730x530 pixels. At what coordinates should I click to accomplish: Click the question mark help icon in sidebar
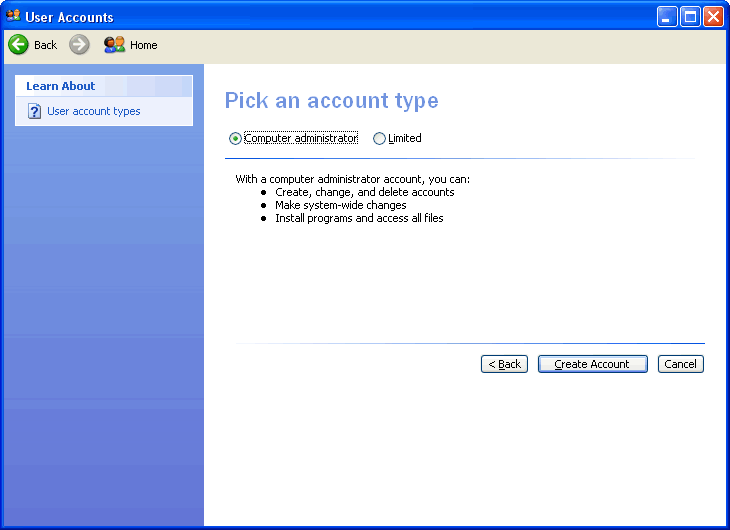[34, 112]
